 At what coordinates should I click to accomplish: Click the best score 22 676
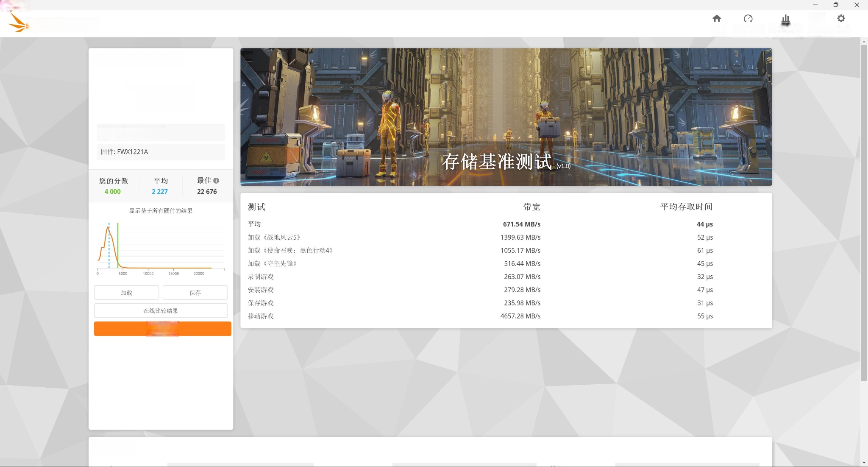pos(207,192)
